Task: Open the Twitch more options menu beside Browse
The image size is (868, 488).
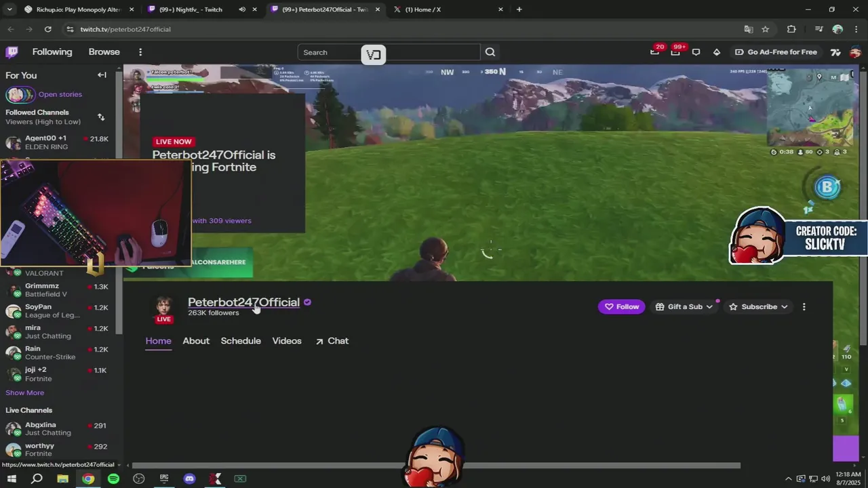Action: point(140,52)
